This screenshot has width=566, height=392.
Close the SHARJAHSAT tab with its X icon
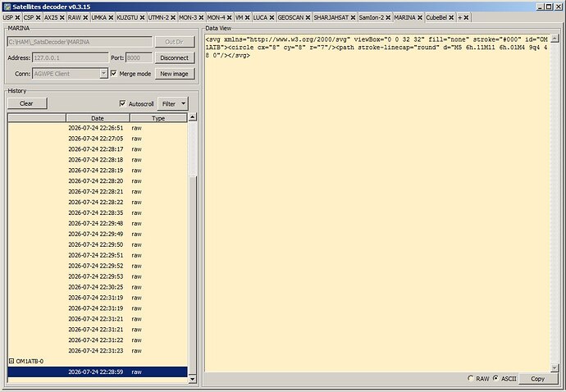(x=353, y=18)
